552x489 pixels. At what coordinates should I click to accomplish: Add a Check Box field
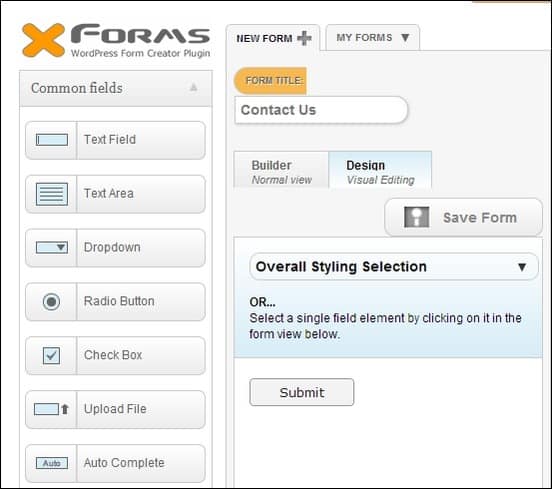click(x=115, y=356)
